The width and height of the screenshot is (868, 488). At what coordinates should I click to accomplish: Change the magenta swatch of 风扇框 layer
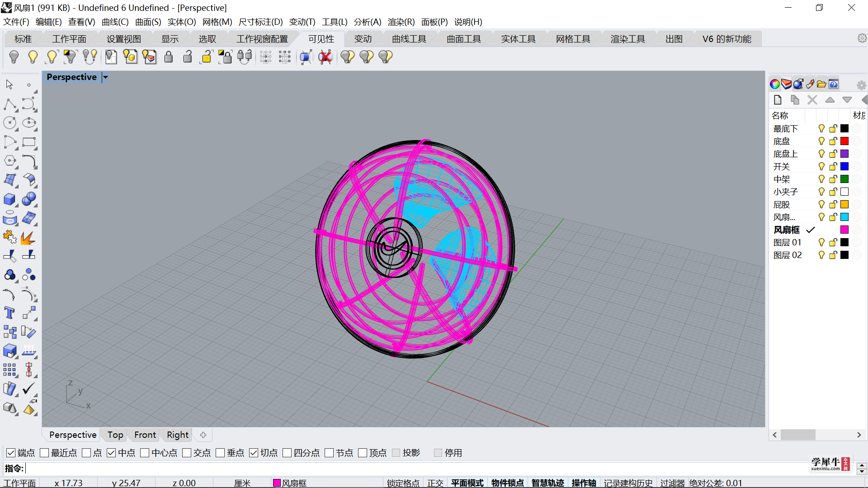point(844,230)
